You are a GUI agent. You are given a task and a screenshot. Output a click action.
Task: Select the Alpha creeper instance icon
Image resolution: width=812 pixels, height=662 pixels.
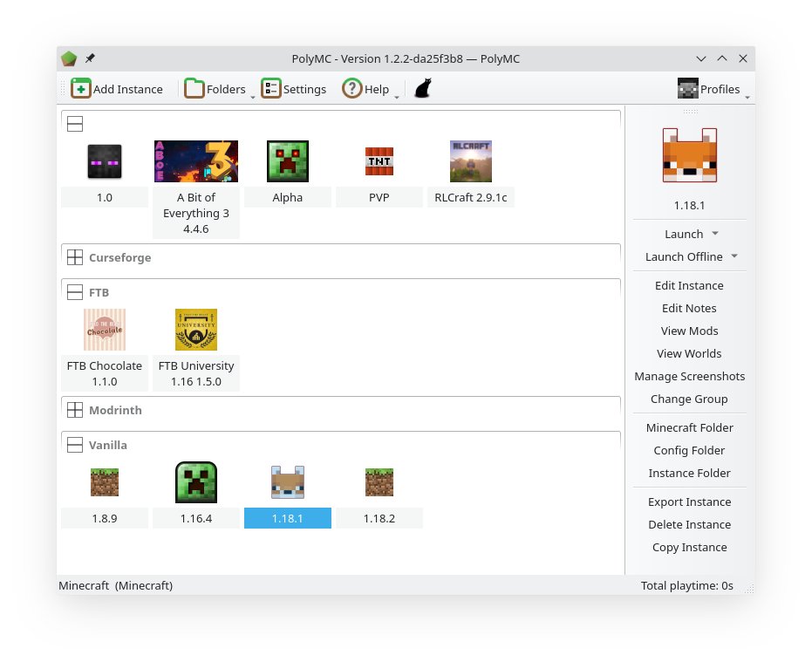(288, 161)
